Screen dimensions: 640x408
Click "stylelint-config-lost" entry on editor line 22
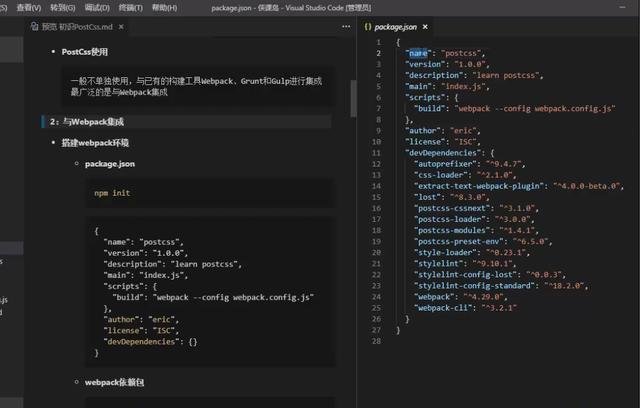pos(490,275)
